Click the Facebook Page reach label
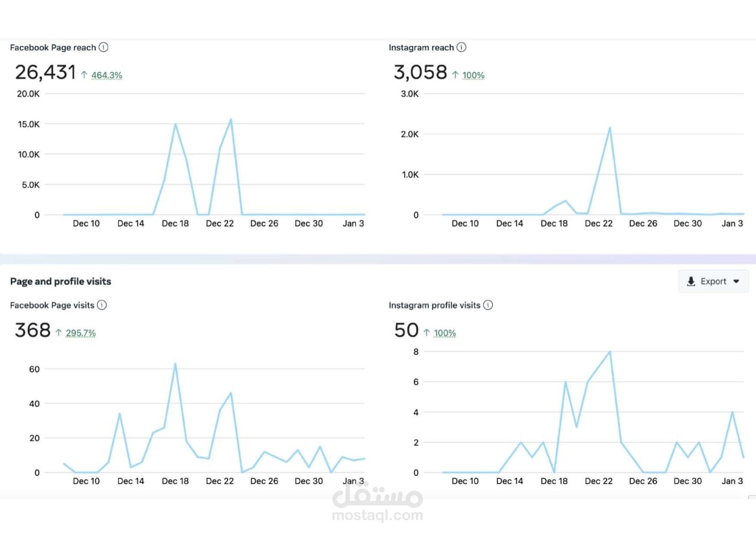Viewport: 756px width, 534px height. point(53,47)
